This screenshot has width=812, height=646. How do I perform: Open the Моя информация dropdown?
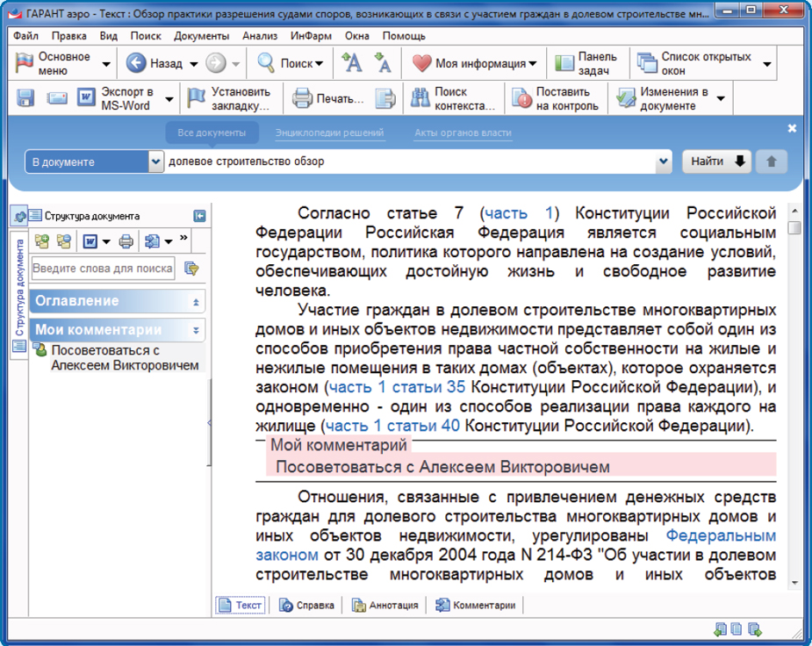coord(533,64)
